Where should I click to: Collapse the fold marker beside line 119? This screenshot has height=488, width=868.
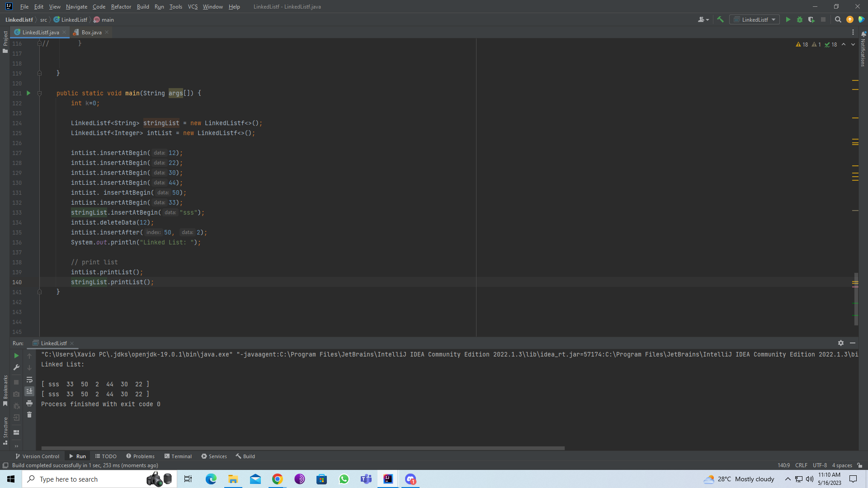tap(39, 73)
